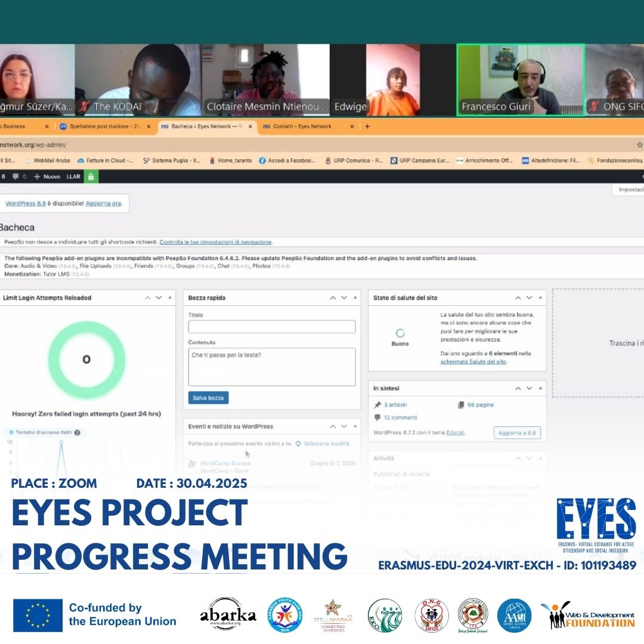Open schermata Salute del sito link
The height and width of the screenshot is (644, 644).
[473, 362]
